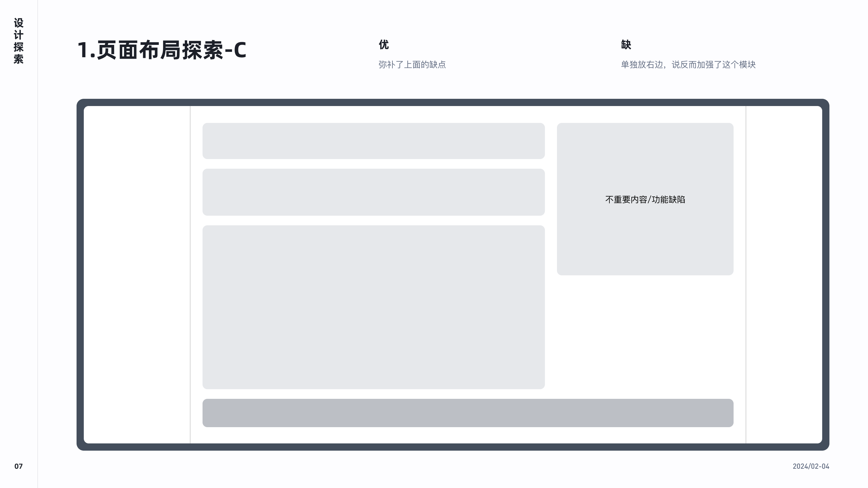Image resolution: width=868 pixels, height=488 pixels.
Task: Click the empty left panel inside the mockup
Action: tap(137, 274)
